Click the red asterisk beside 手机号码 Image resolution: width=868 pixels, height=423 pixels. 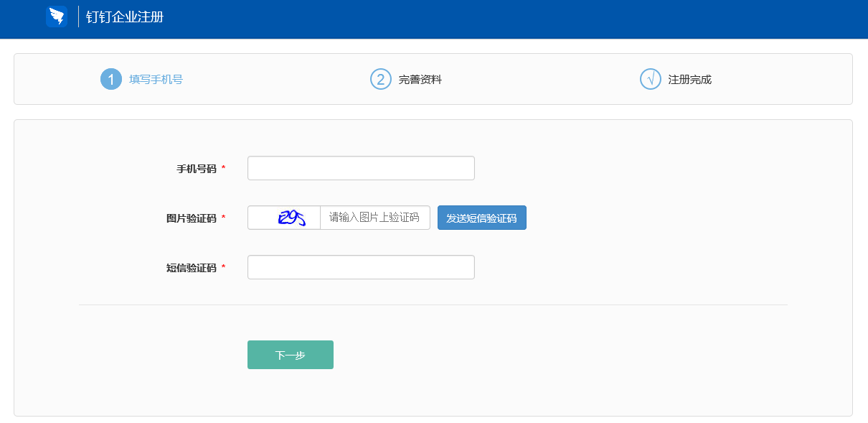[223, 168]
